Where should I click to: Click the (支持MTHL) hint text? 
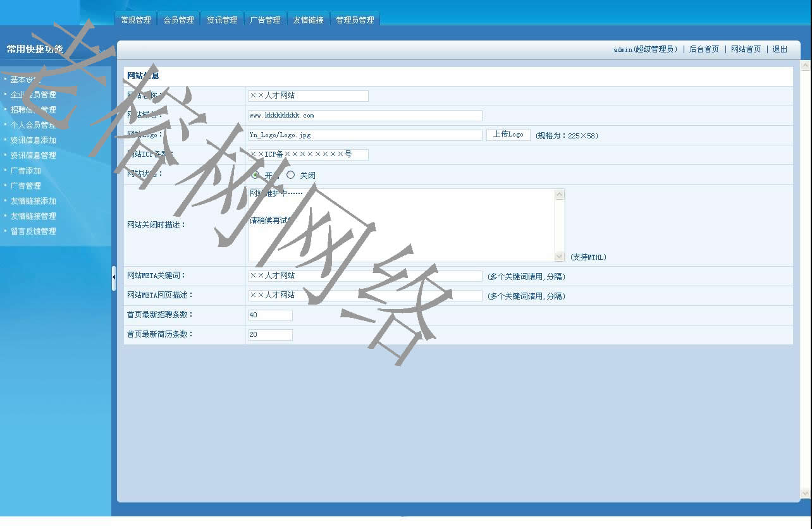coord(588,257)
